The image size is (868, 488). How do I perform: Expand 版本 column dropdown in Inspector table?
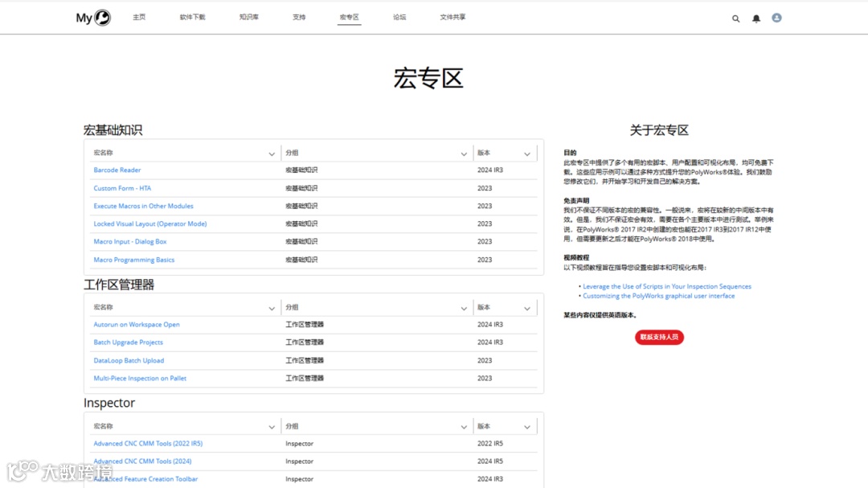pos(527,427)
